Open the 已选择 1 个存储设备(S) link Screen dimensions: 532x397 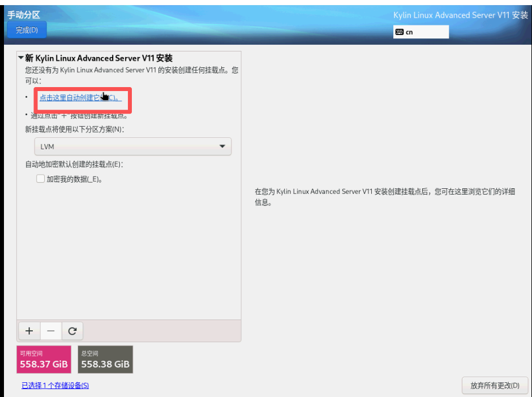click(x=55, y=386)
